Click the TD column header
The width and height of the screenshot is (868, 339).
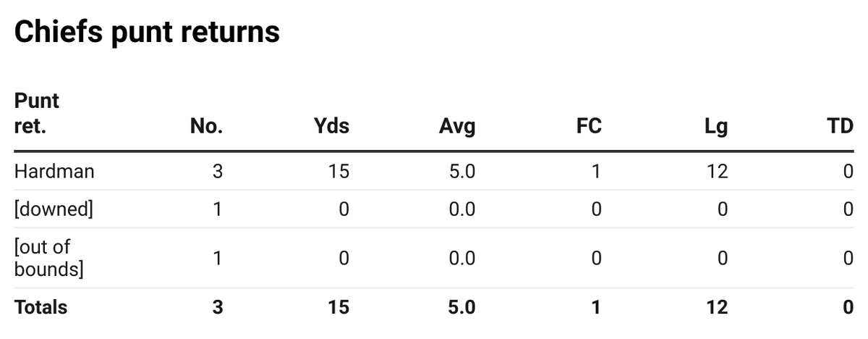[841, 127]
